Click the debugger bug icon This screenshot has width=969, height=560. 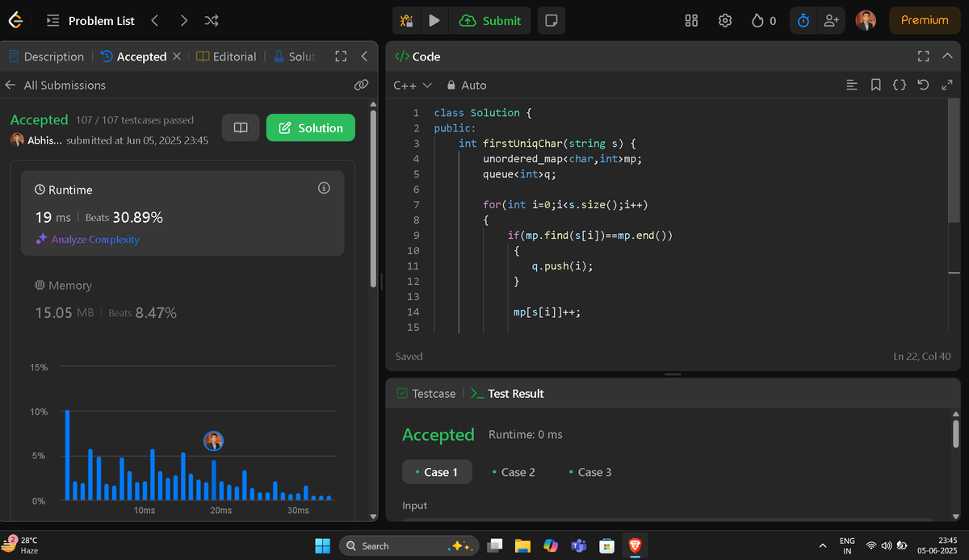click(407, 20)
